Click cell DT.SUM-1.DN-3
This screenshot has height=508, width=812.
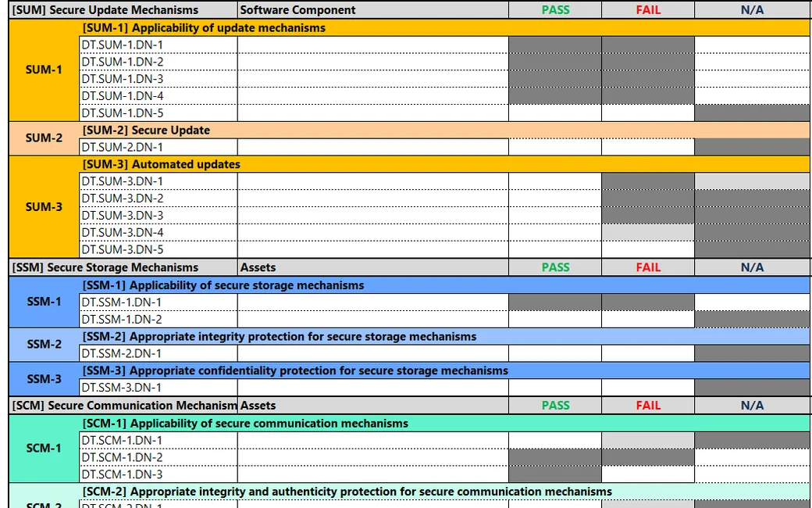coord(158,79)
